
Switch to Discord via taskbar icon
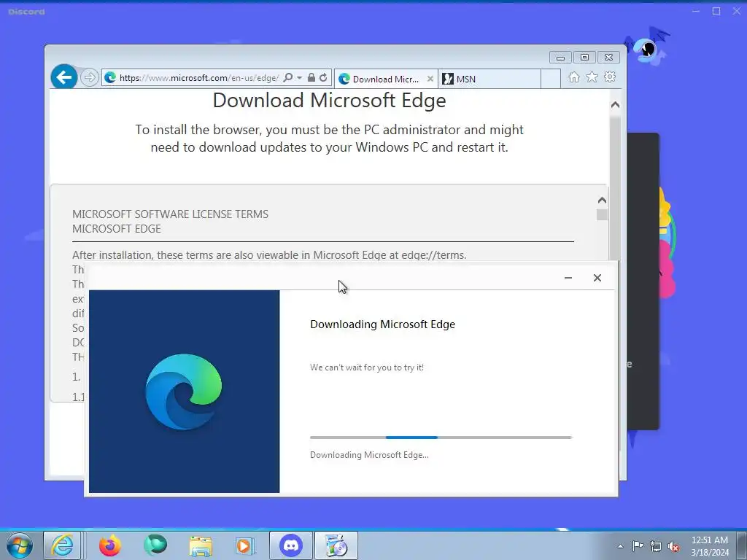click(291, 545)
